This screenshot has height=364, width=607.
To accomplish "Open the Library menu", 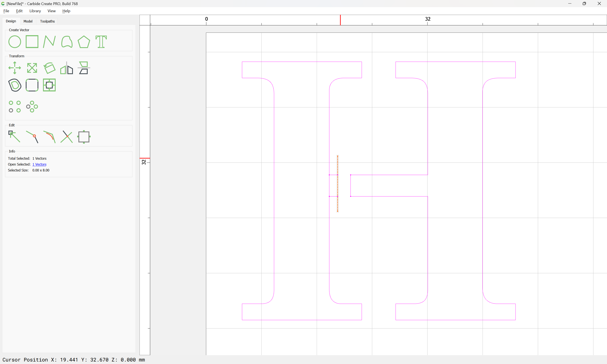I will (x=35, y=11).
